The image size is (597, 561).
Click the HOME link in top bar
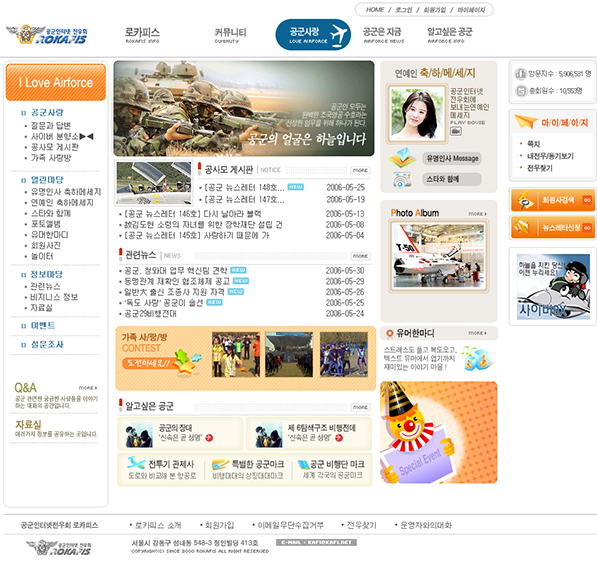[x=375, y=10]
